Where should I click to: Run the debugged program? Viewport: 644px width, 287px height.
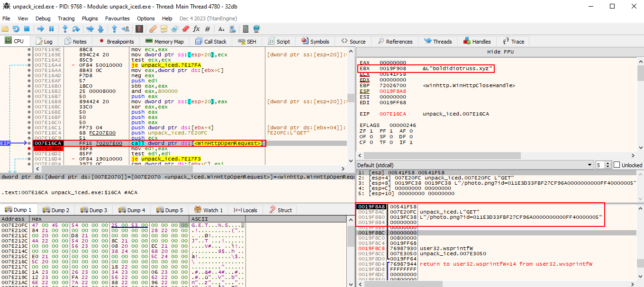pyautogui.click(x=41, y=29)
